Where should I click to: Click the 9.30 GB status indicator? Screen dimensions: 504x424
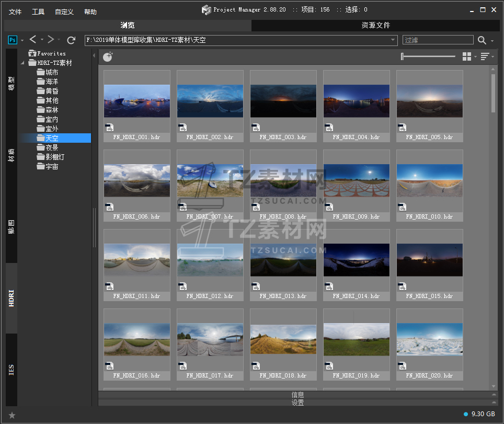479,414
